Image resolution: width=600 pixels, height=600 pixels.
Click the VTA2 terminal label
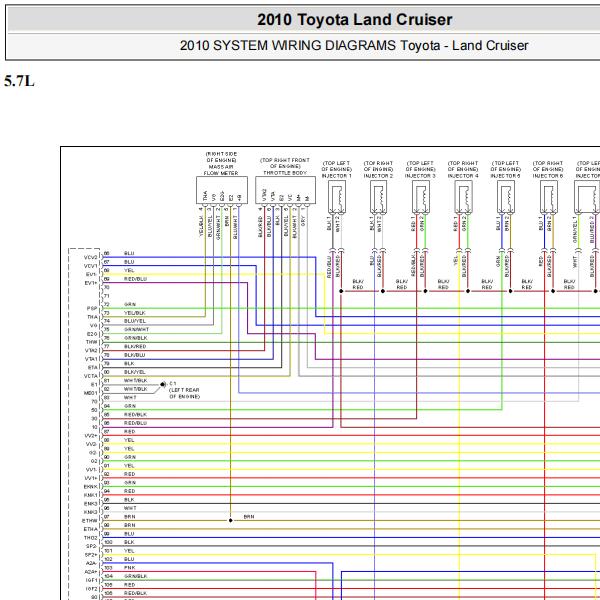pos(91,351)
